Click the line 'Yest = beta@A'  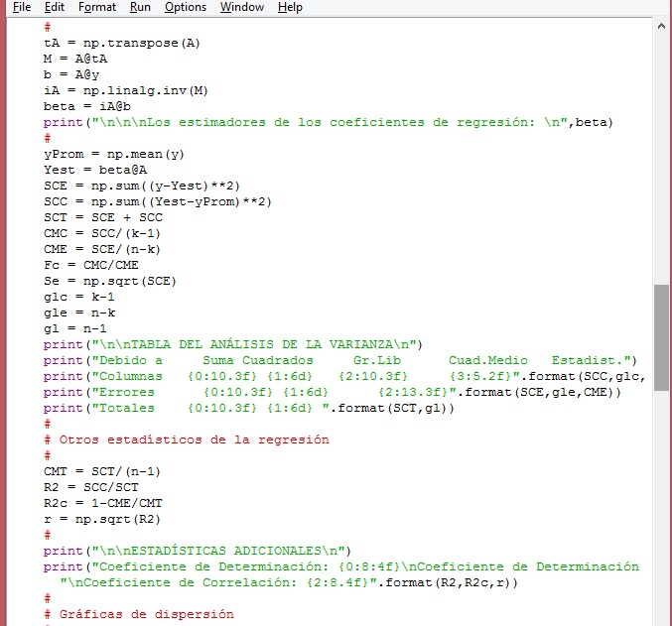(95, 170)
